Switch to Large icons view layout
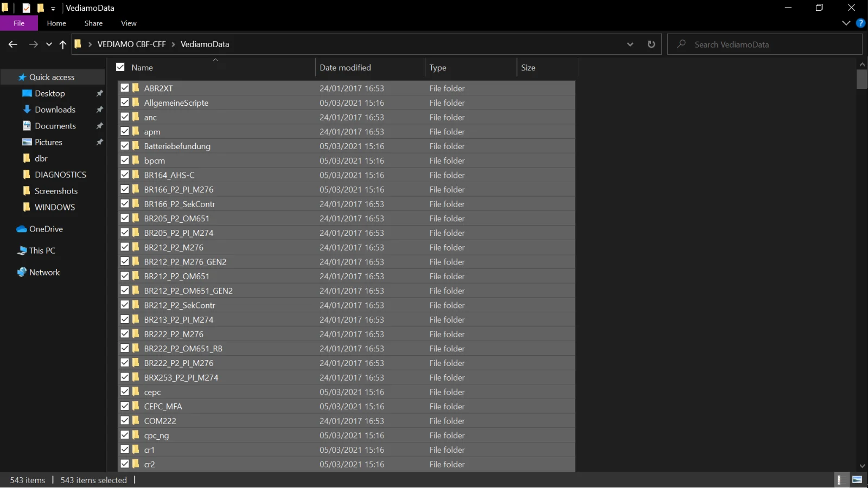 coord(857,480)
